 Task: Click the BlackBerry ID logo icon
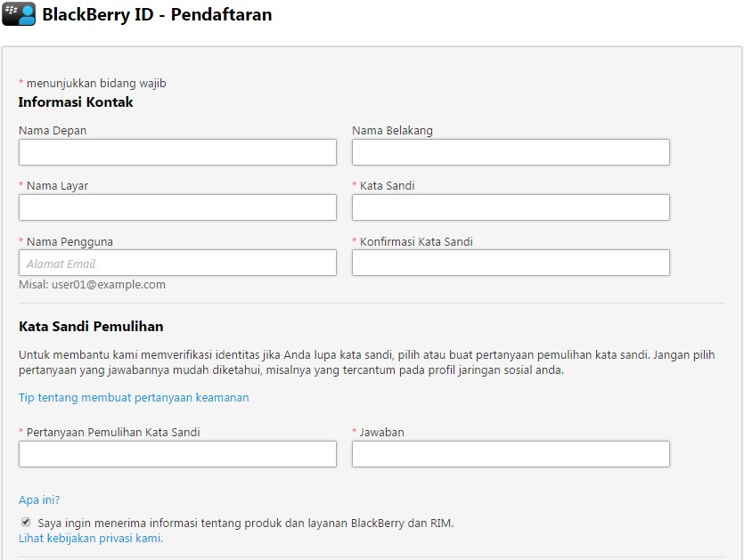pos(19,13)
